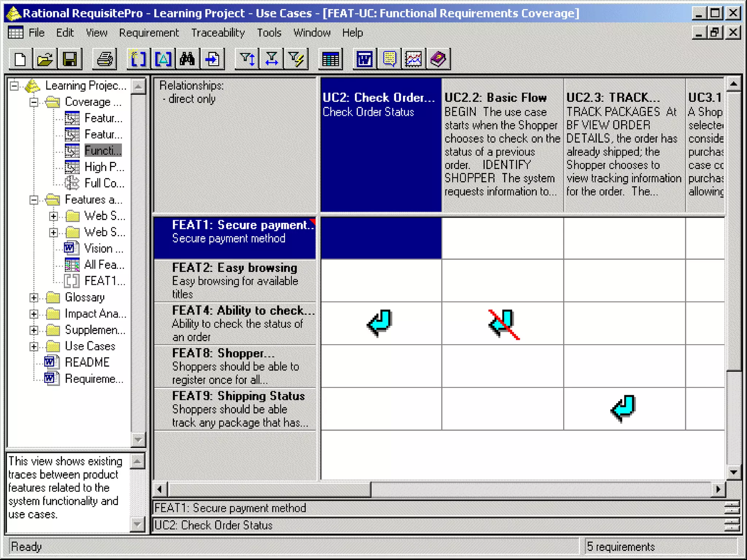Click the Save disk icon
This screenshot has height=560, width=747.
(x=69, y=59)
